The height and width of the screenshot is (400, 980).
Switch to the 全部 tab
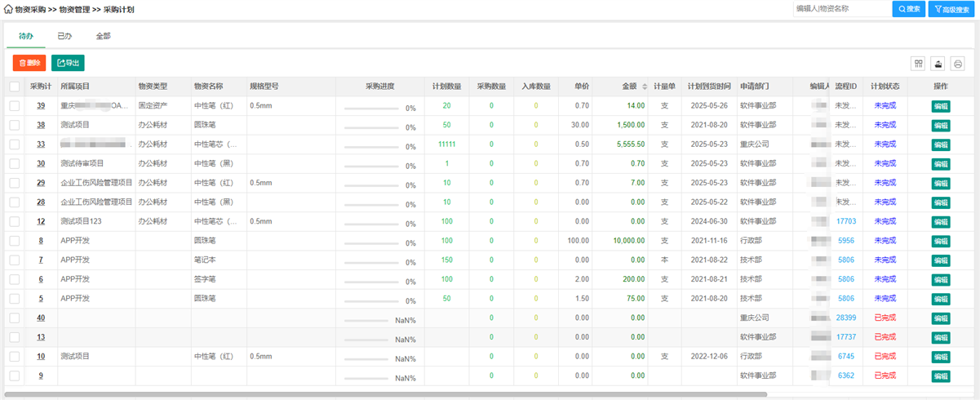[103, 37]
